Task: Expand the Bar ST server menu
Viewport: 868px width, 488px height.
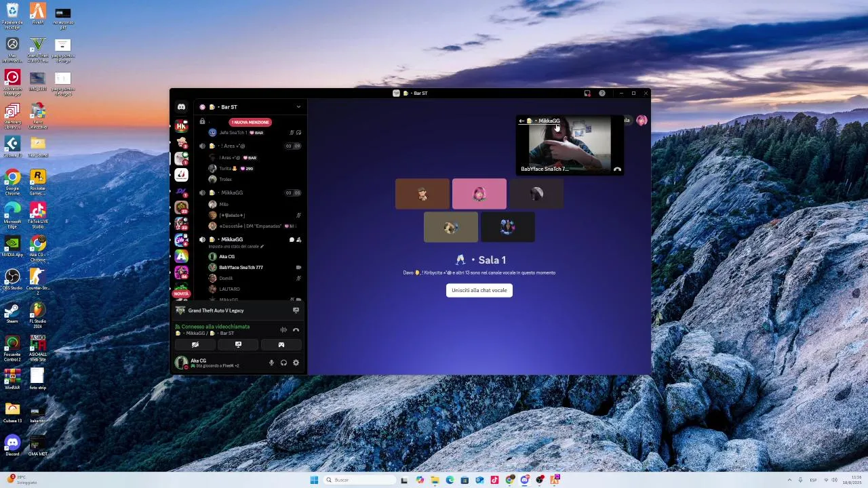Action: [298, 107]
